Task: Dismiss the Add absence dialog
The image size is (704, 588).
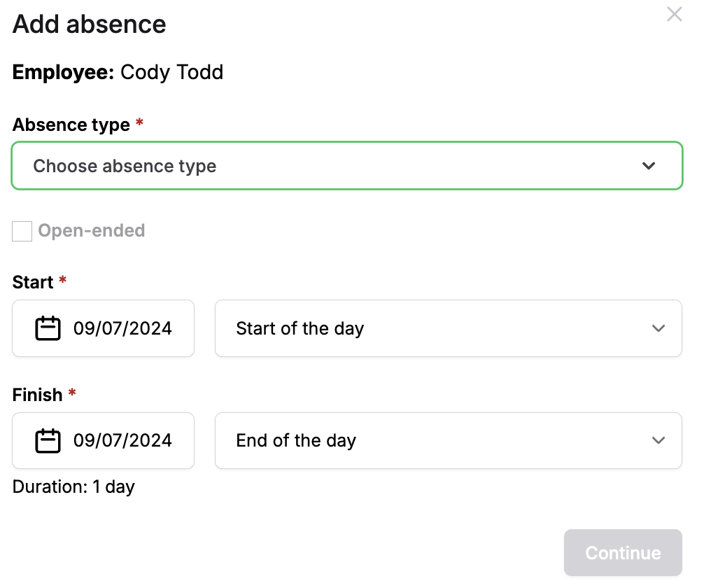Action: pos(674,14)
